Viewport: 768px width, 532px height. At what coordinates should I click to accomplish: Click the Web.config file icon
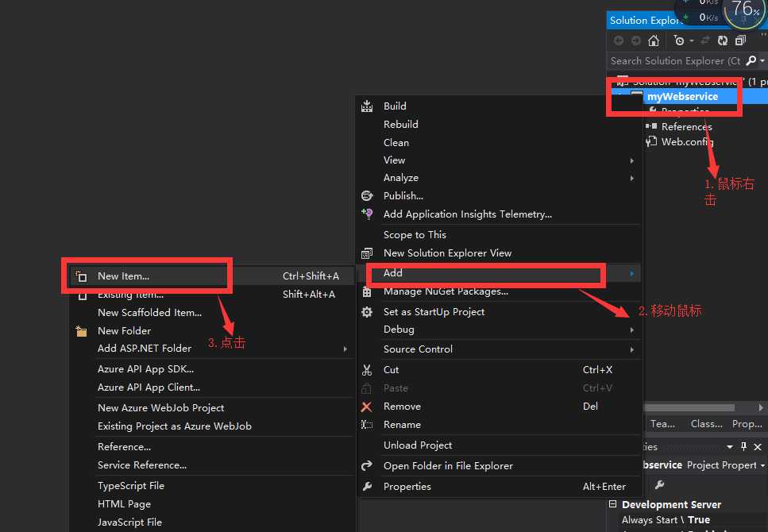[651, 141]
